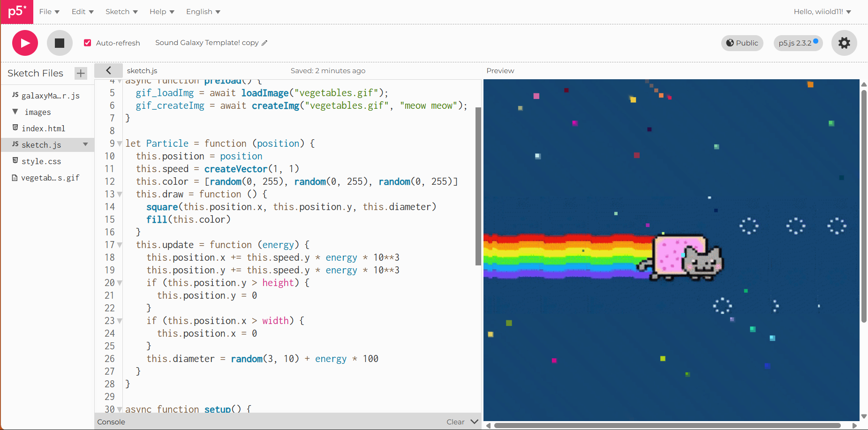Open the English language menu
Viewport: 868px width, 430px height.
pyautogui.click(x=203, y=12)
